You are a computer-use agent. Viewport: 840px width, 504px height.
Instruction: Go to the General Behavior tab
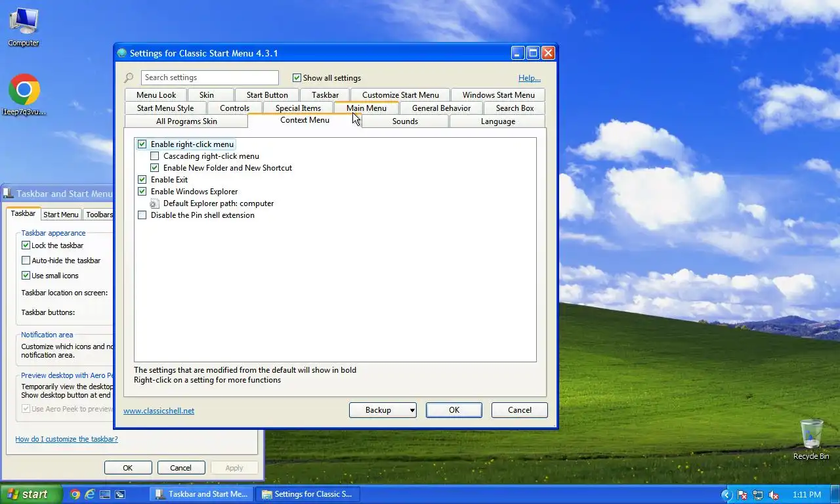coord(442,108)
